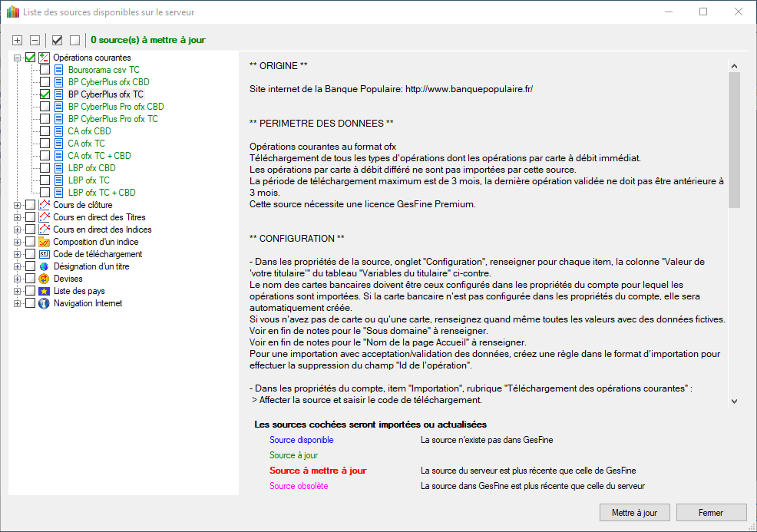Click the check all sources toolbar icon
Screen dimensions: 757x532
[x=57, y=40]
